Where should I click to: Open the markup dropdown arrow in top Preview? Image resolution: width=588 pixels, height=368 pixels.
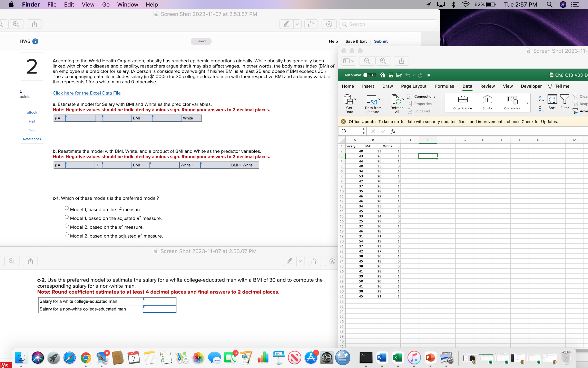coord(297,24)
